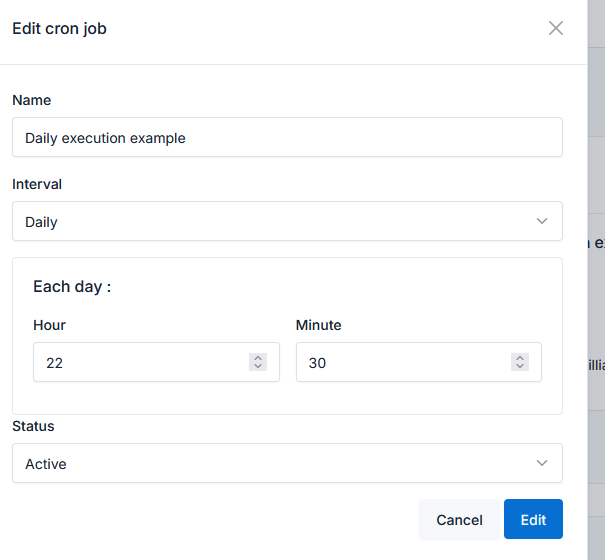Close the Edit cron job dialog
The height and width of the screenshot is (560, 605).
click(556, 28)
